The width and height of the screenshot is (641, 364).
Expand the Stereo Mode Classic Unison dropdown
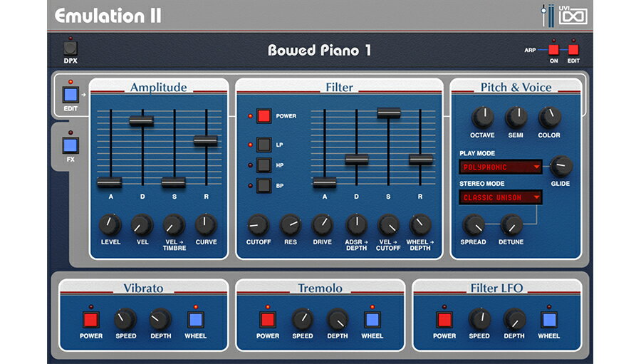tap(501, 197)
